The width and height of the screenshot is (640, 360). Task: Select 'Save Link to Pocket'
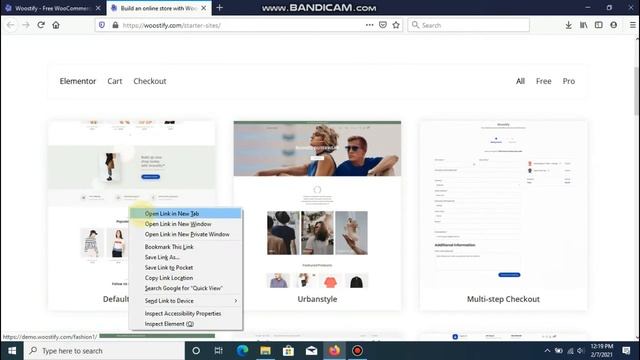pos(186,267)
